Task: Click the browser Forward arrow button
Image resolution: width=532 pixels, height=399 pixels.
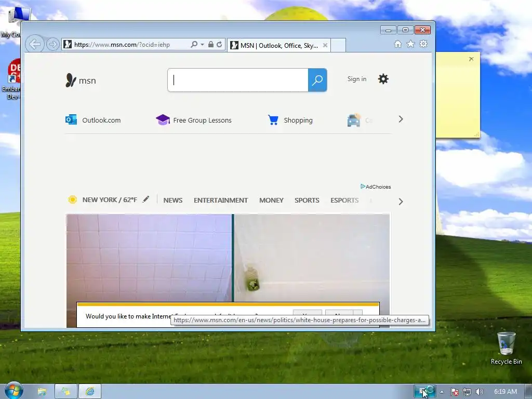Action: point(52,44)
